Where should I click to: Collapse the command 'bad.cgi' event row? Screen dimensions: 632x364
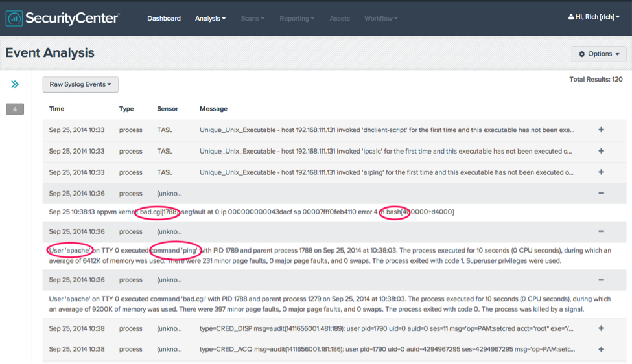coord(601,280)
